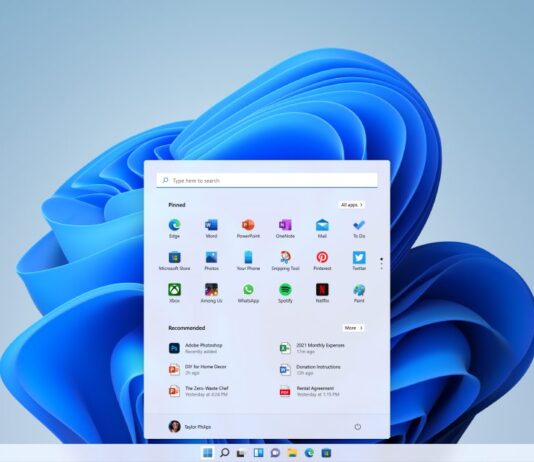Viewport: 534px width, 462px height.
Task: Click the Type here to search field
Action: coord(267,180)
